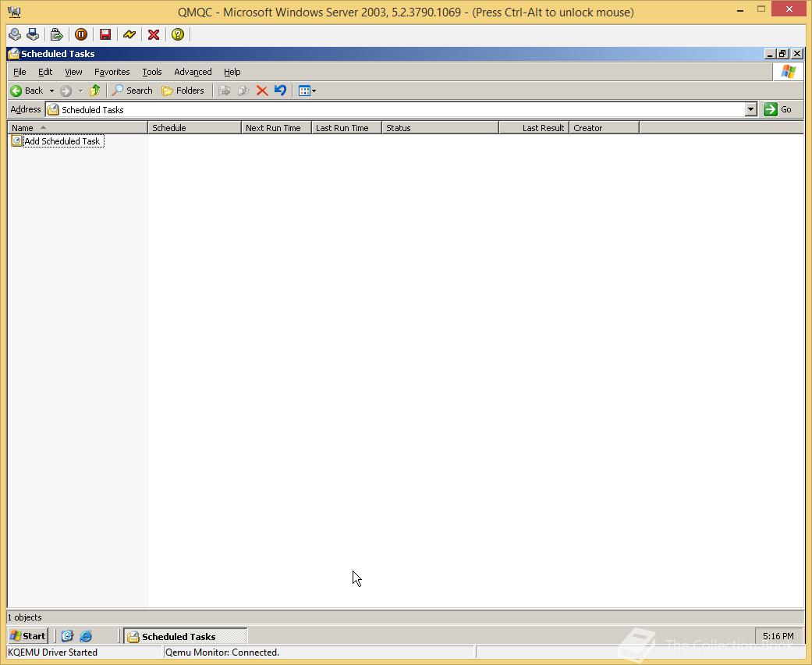Screen dimensions: 812x665
Task: Launch Internet Explorer from quick launch
Action: point(86,636)
